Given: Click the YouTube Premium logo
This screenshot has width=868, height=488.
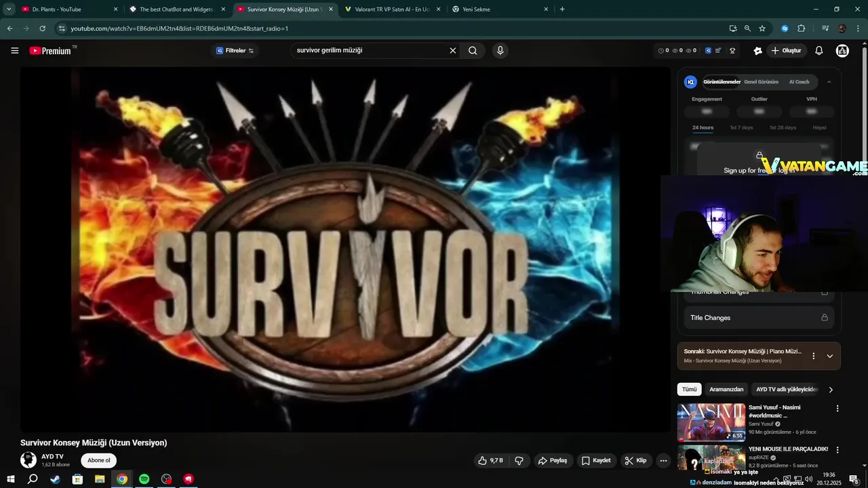Looking at the screenshot, I should pos(52,50).
